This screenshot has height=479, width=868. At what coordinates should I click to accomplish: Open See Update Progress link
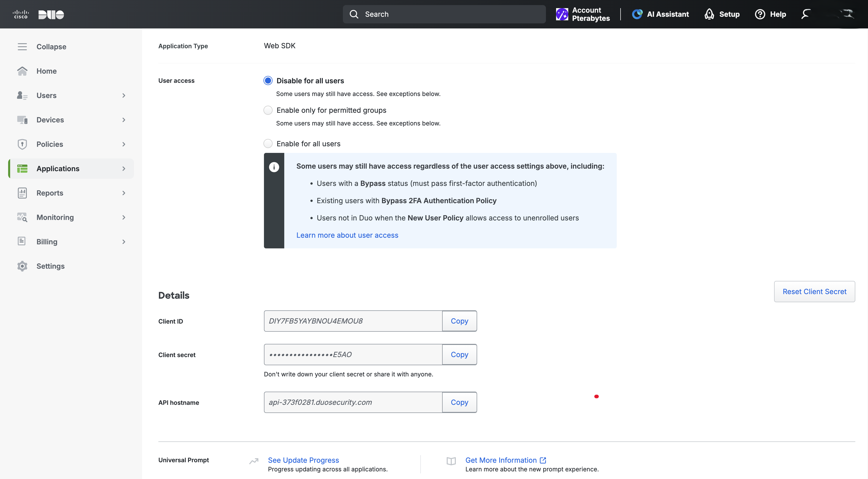(x=303, y=460)
